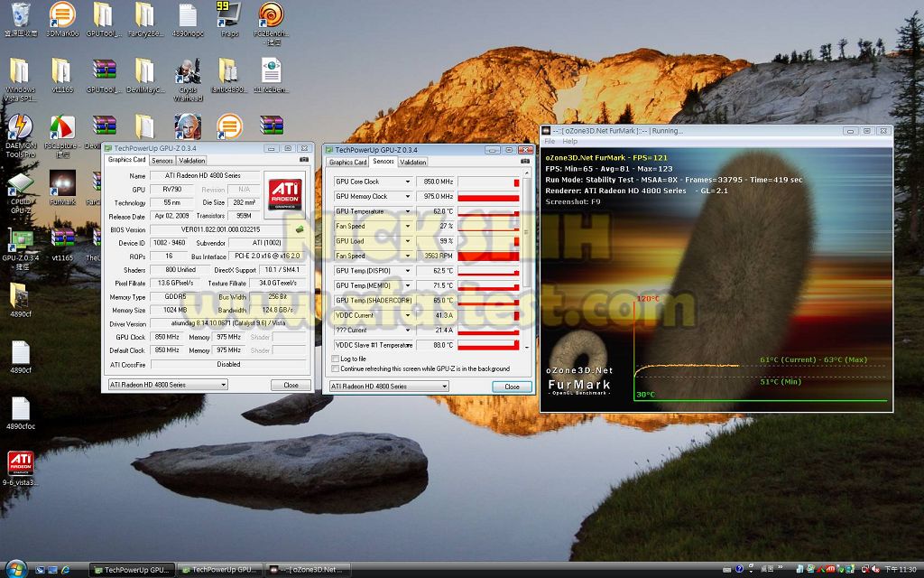Open the Recycle Bin on the desktop
Screen dimensions: 924x578
(x=19, y=15)
